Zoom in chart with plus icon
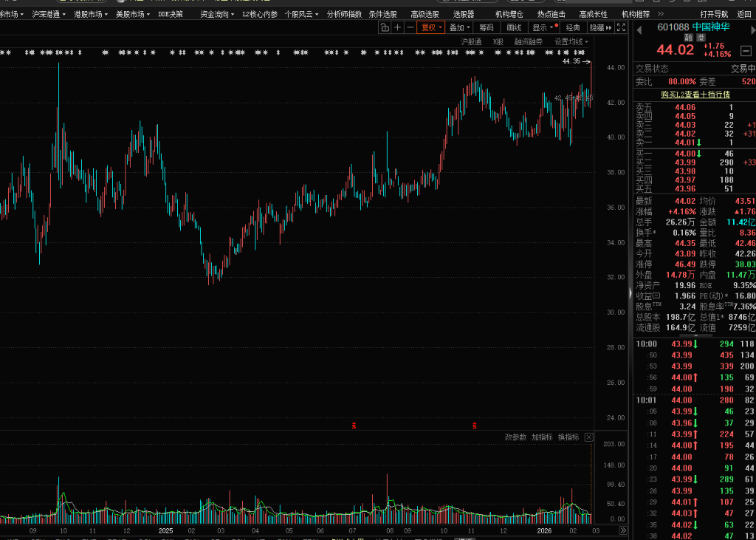Image resolution: width=756 pixels, height=540 pixels. coord(397,27)
